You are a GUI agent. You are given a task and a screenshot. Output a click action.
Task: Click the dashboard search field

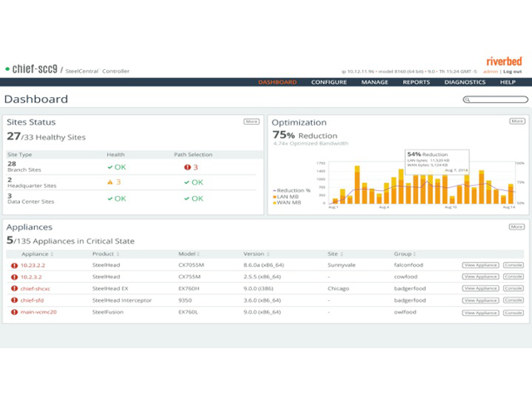click(495, 100)
